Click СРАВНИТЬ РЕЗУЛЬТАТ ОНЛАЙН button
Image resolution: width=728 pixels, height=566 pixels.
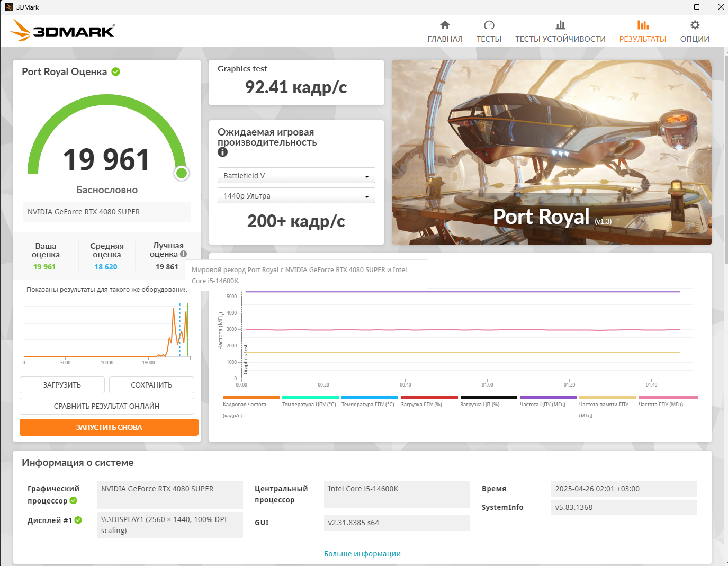point(107,406)
